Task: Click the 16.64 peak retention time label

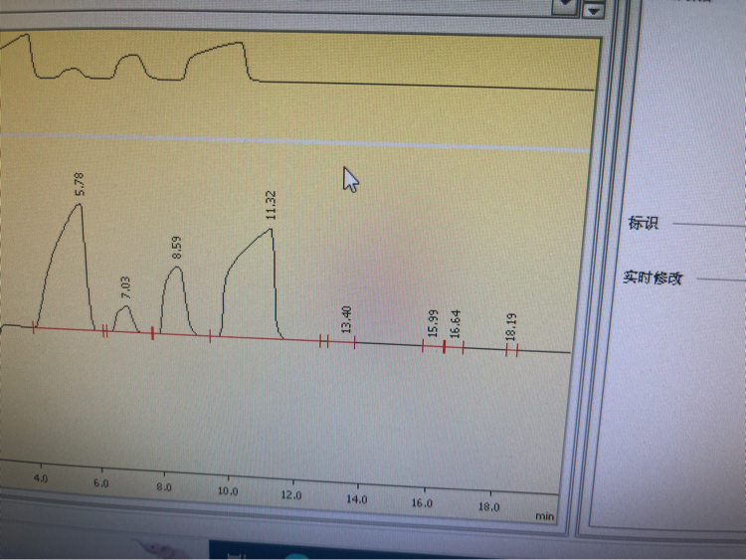Action: [x=456, y=324]
